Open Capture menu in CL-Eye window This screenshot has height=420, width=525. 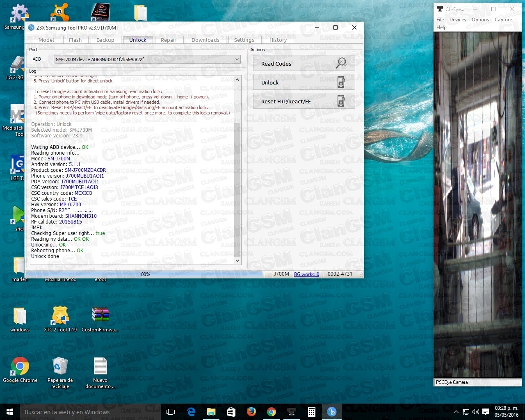click(503, 20)
